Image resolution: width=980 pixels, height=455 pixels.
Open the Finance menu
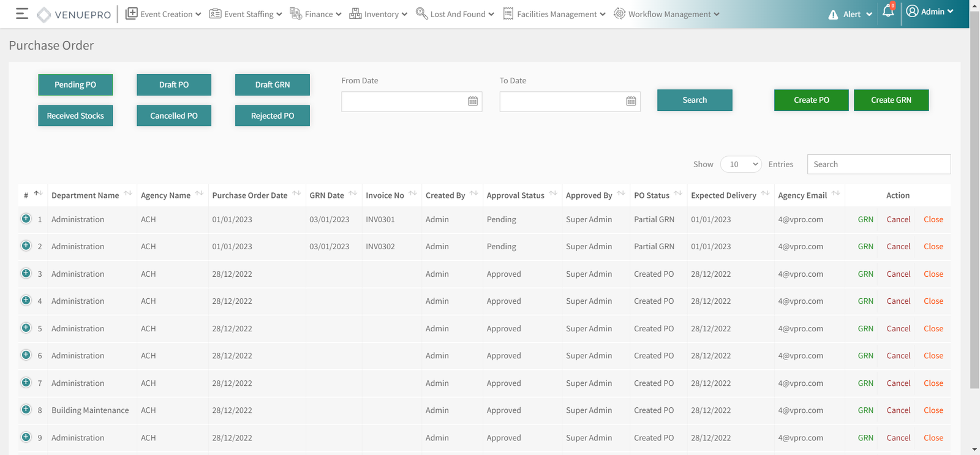pyautogui.click(x=315, y=14)
